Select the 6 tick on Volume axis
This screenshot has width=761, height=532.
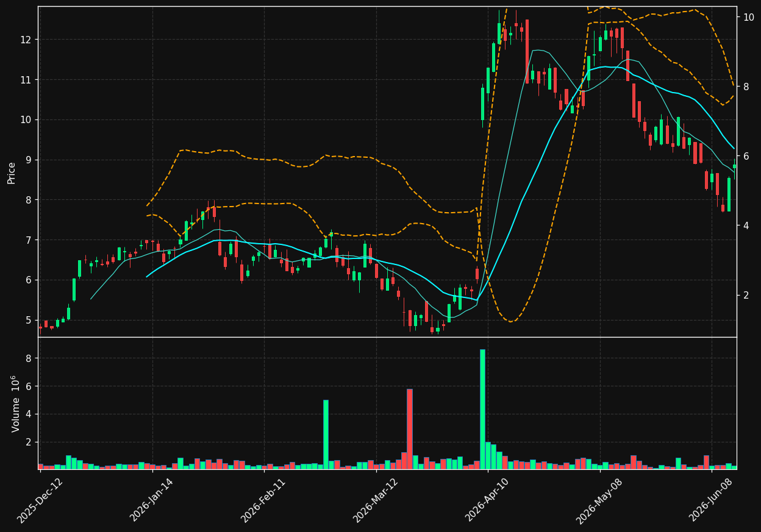(x=28, y=386)
